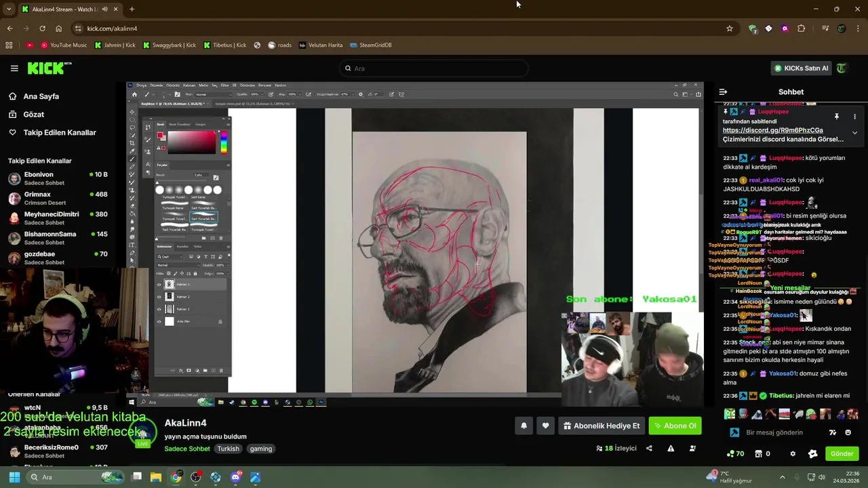Expand the pinned chat message chevron
This screenshot has height=488, width=868.
point(854,133)
